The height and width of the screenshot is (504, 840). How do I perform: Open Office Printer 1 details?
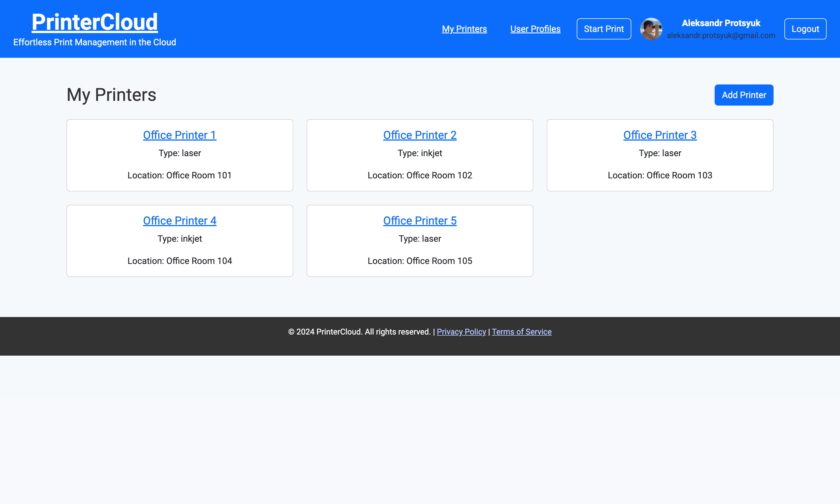click(x=180, y=135)
